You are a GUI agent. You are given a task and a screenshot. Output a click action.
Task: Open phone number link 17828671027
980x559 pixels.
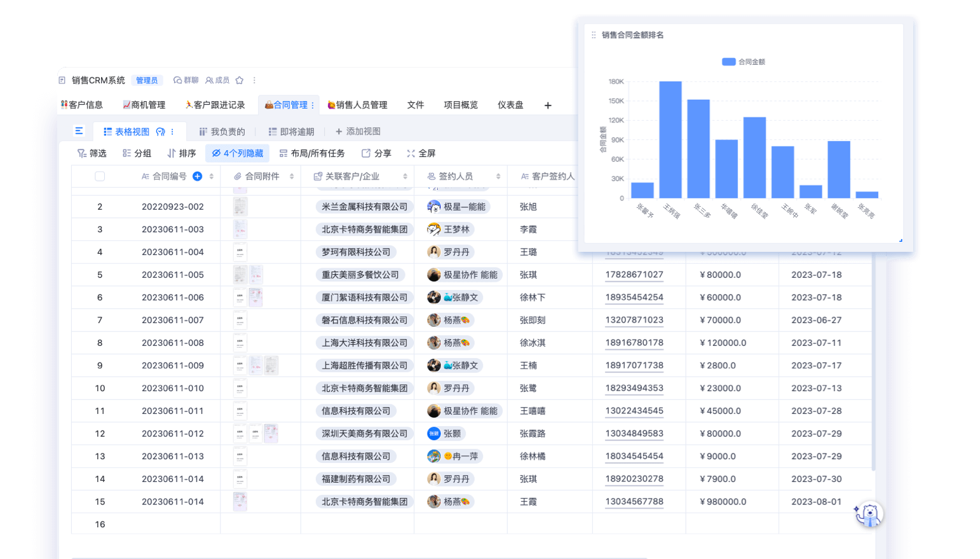[634, 275]
